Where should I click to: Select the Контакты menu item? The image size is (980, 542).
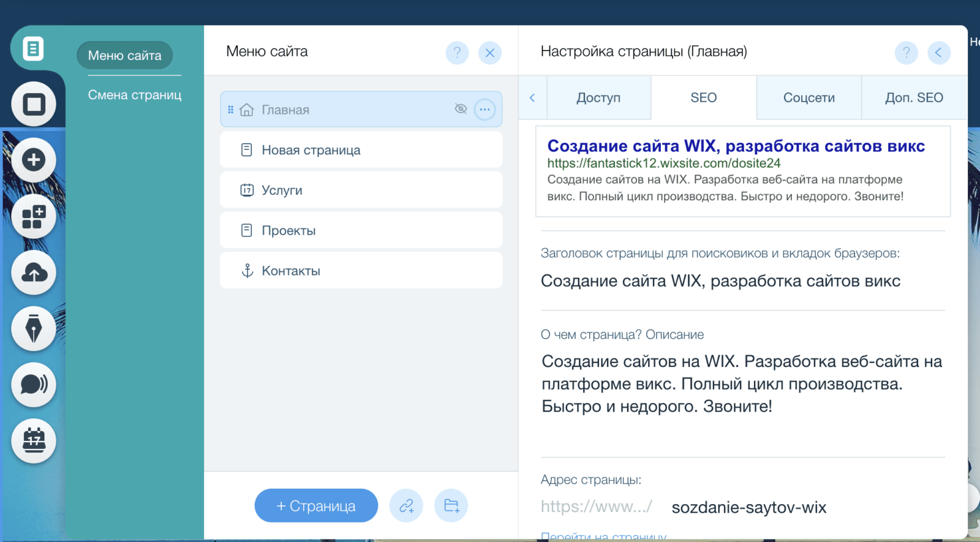361,271
